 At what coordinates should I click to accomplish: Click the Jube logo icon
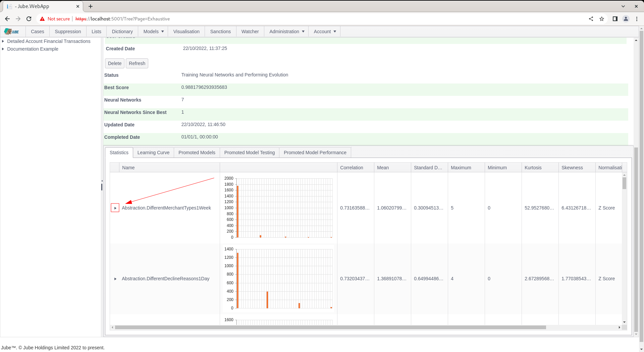[12, 32]
